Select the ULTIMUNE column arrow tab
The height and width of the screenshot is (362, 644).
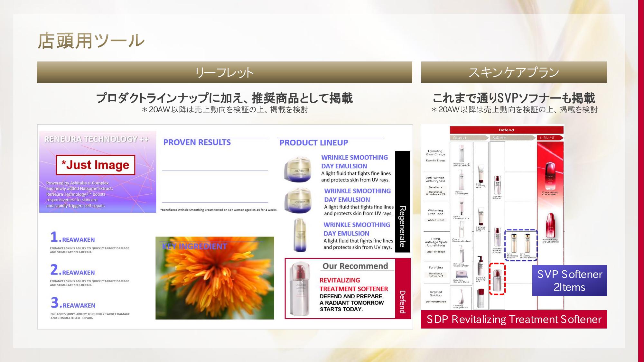[x=550, y=138]
